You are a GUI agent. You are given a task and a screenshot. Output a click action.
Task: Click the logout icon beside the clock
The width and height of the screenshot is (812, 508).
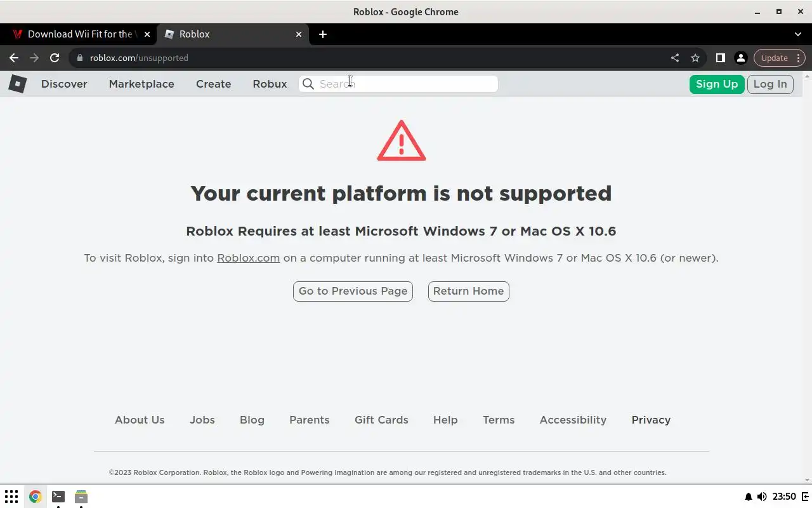tap(805, 497)
